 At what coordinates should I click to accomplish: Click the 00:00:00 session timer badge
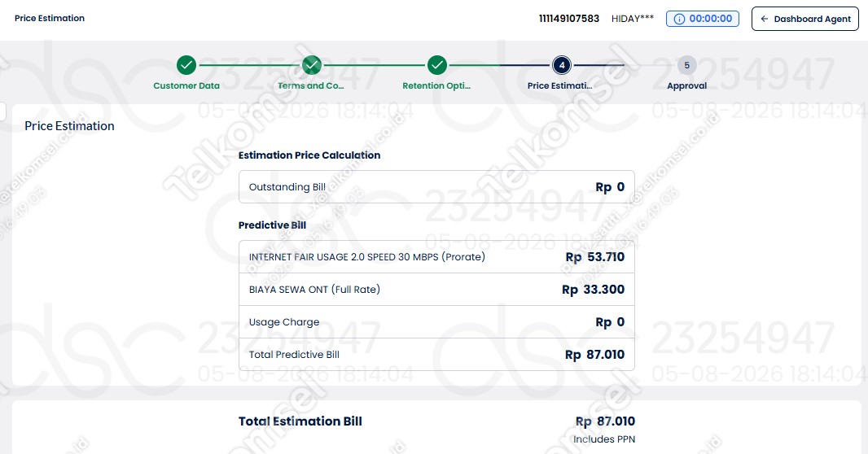(703, 19)
